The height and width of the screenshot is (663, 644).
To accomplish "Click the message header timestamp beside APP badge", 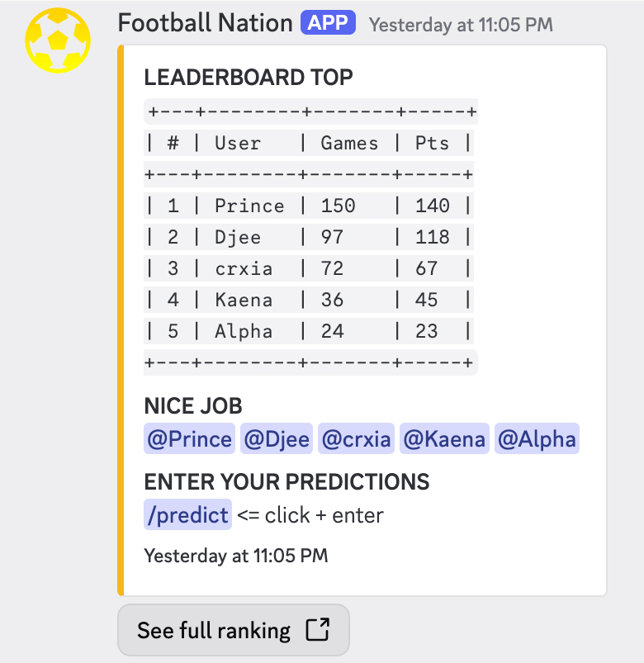I will [461, 25].
